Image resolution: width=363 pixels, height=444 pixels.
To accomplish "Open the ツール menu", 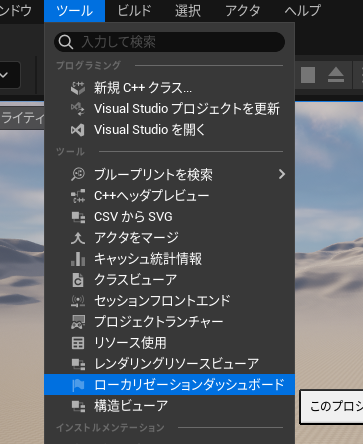I will [74, 11].
